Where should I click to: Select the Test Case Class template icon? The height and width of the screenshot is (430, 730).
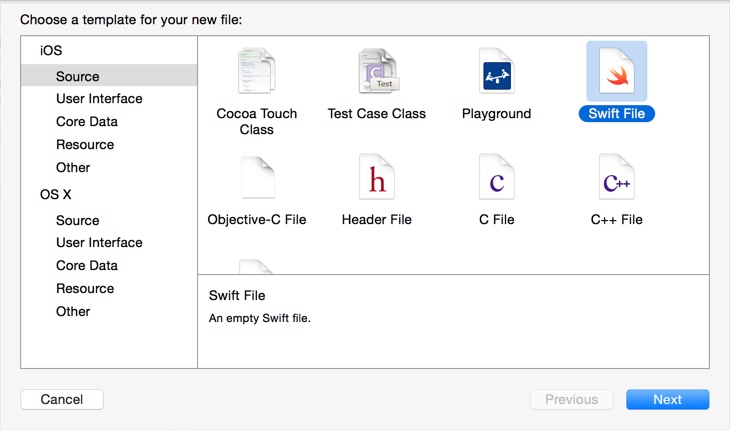379,71
